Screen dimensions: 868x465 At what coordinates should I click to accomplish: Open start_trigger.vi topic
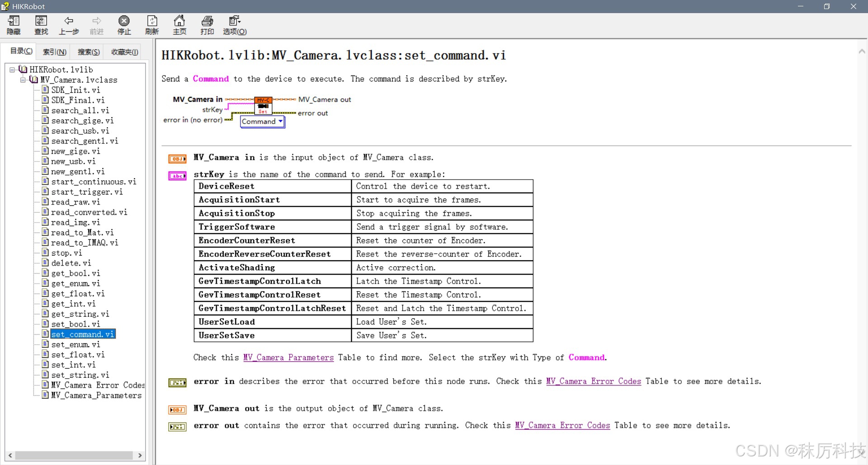click(x=87, y=192)
